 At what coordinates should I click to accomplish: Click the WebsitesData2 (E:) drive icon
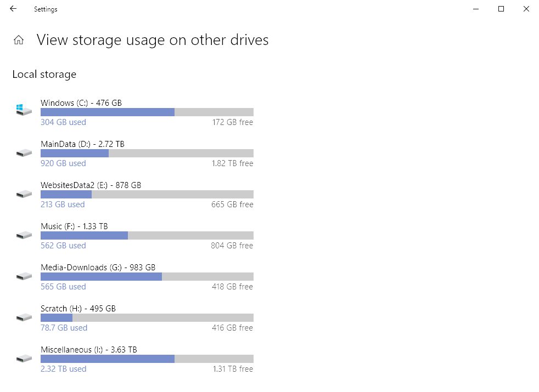click(x=24, y=194)
